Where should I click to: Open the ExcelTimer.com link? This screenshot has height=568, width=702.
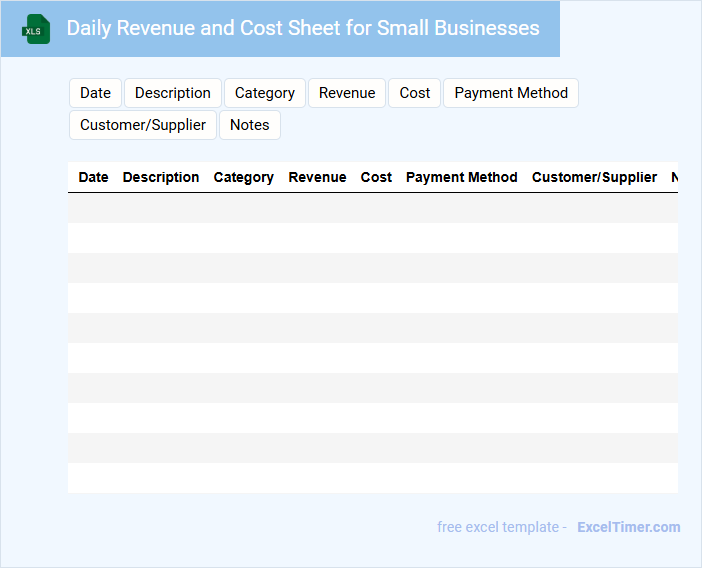(628, 527)
